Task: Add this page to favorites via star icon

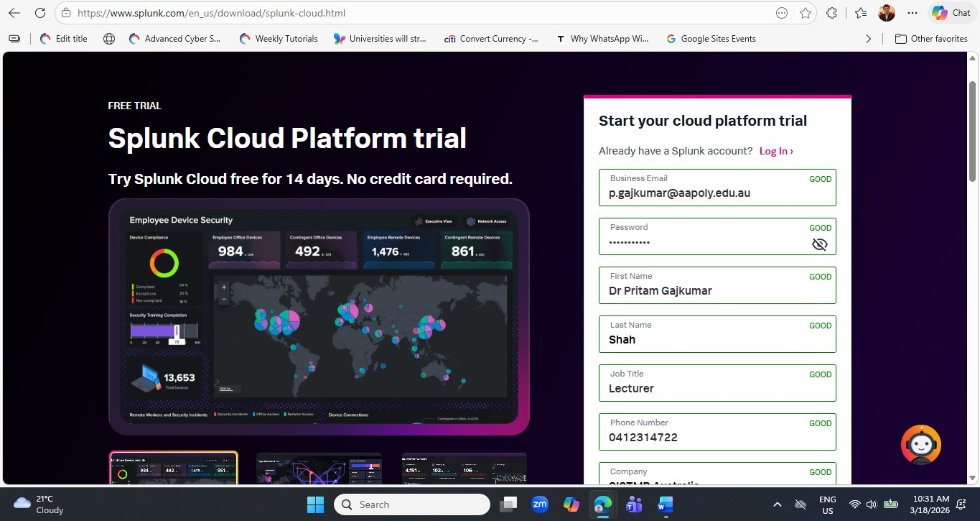Action: [x=806, y=12]
